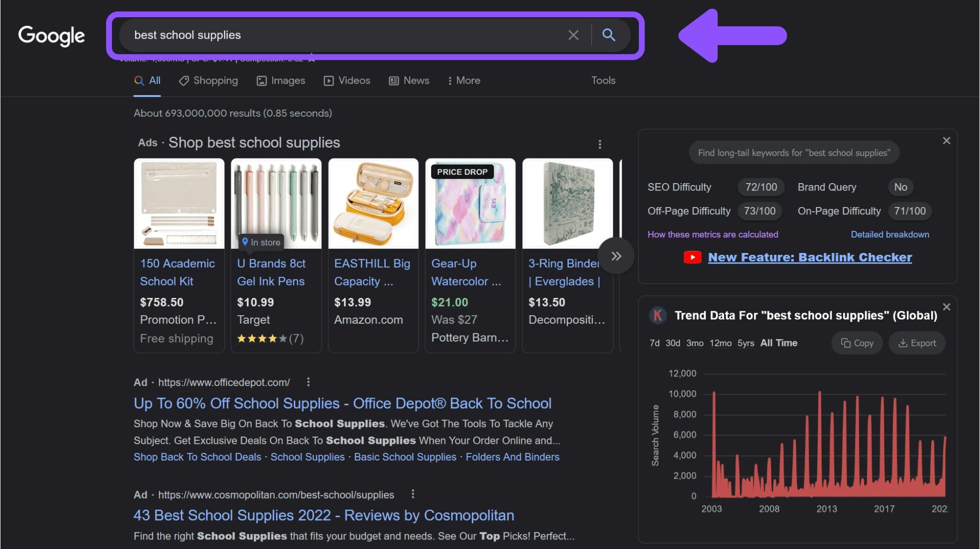Image resolution: width=980 pixels, height=549 pixels.
Task: Clear the search box with the X icon
Action: click(573, 35)
